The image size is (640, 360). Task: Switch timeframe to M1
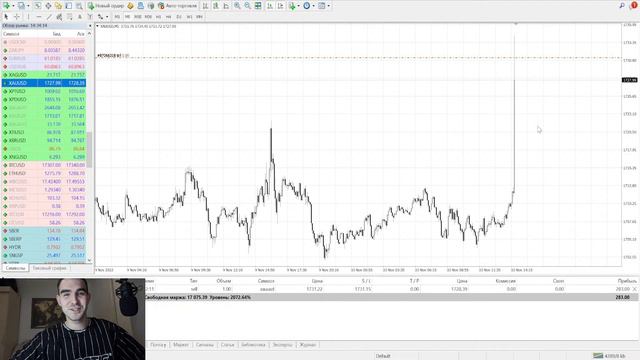pyautogui.click(x=117, y=17)
